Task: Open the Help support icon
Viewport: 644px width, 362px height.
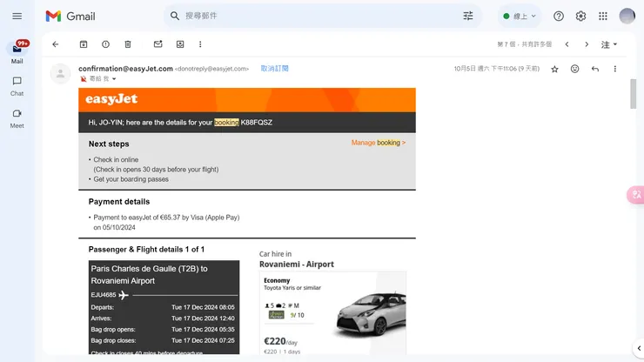Action: 558,16
